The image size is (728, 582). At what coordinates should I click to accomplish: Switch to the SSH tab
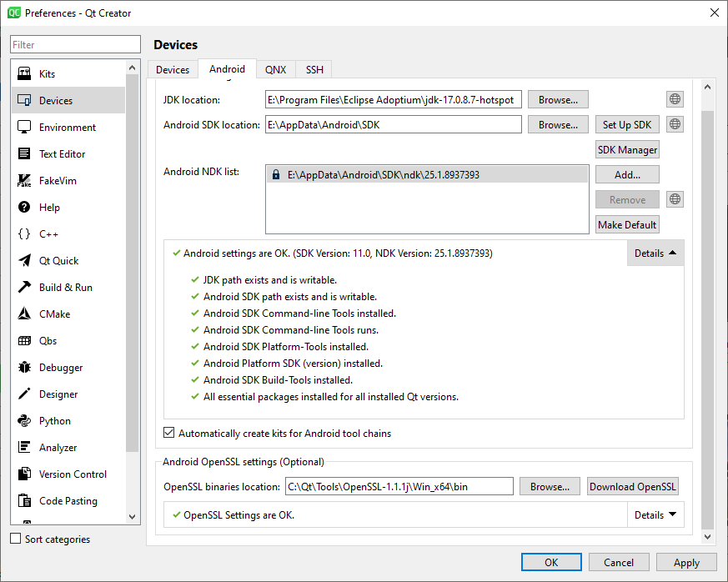[x=314, y=70]
